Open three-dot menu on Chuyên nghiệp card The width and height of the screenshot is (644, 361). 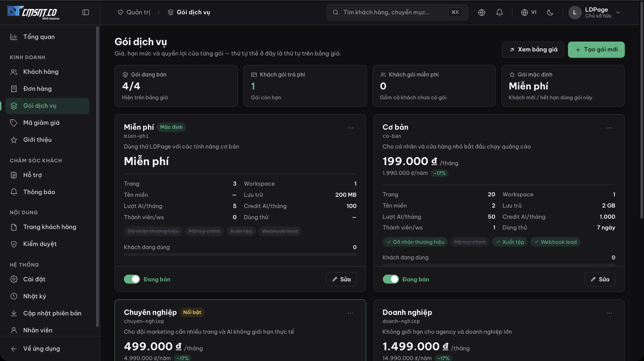pos(351,313)
